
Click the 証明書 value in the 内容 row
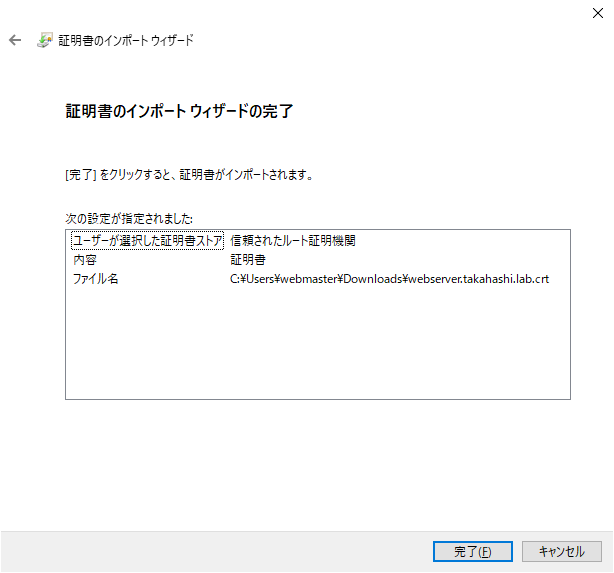[248, 260]
